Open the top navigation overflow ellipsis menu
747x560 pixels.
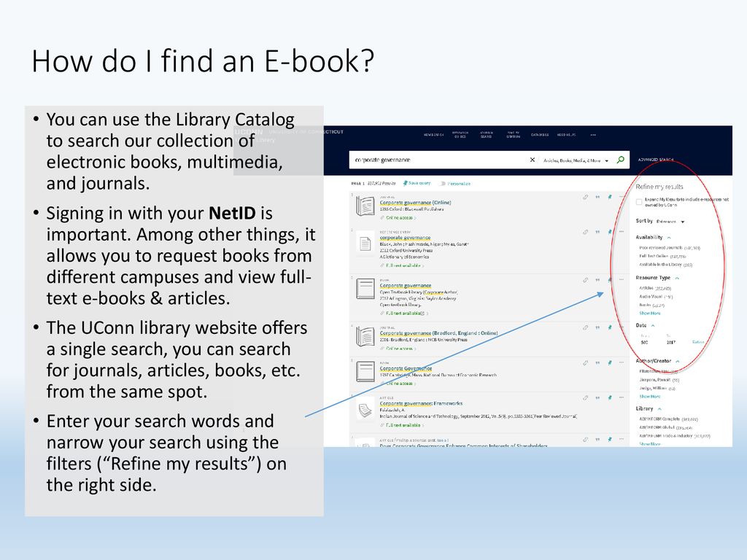click(593, 135)
